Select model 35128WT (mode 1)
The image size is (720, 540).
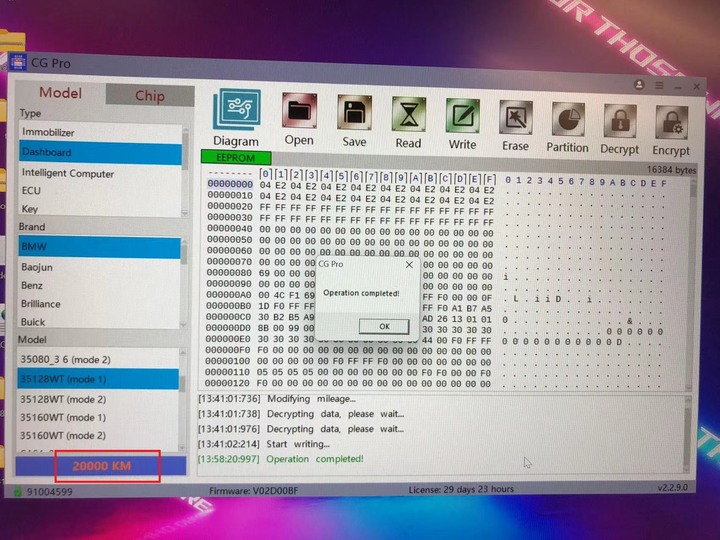(98, 379)
